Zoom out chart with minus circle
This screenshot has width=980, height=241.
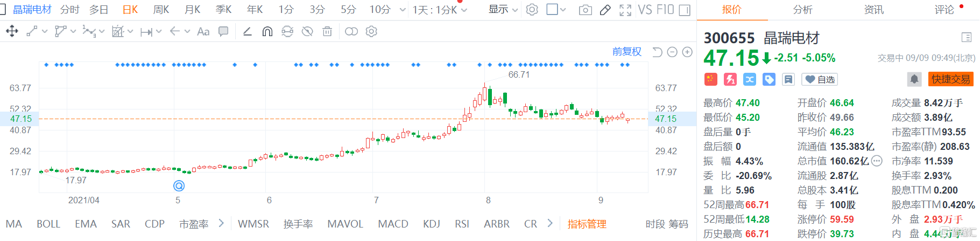click(672, 52)
